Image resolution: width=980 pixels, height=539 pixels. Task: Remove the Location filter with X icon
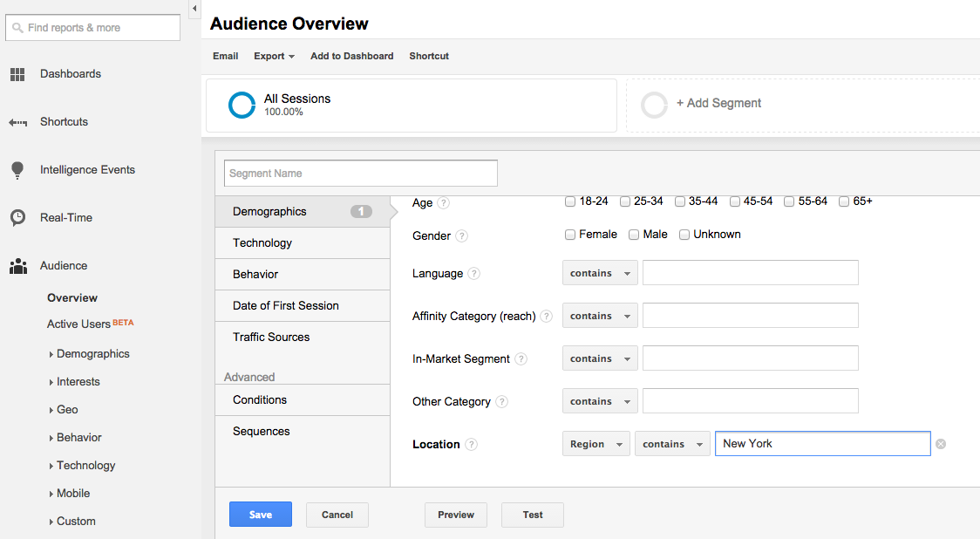click(940, 444)
